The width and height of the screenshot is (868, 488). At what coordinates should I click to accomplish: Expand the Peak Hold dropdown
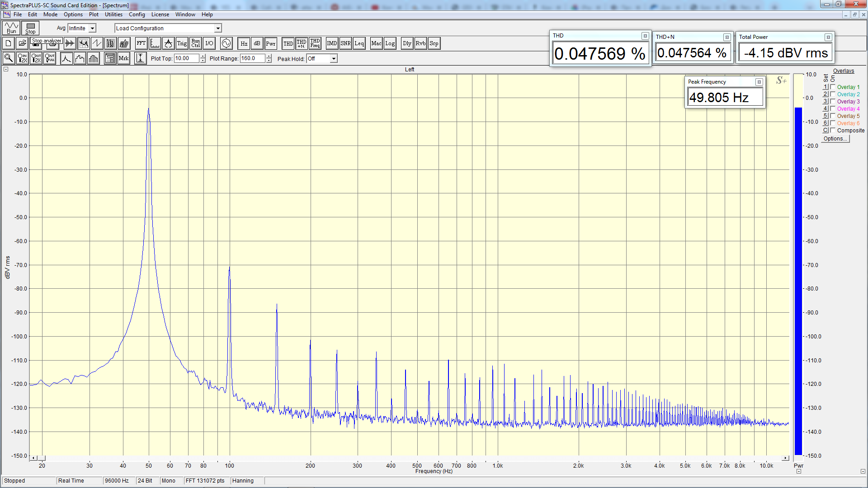pos(334,59)
